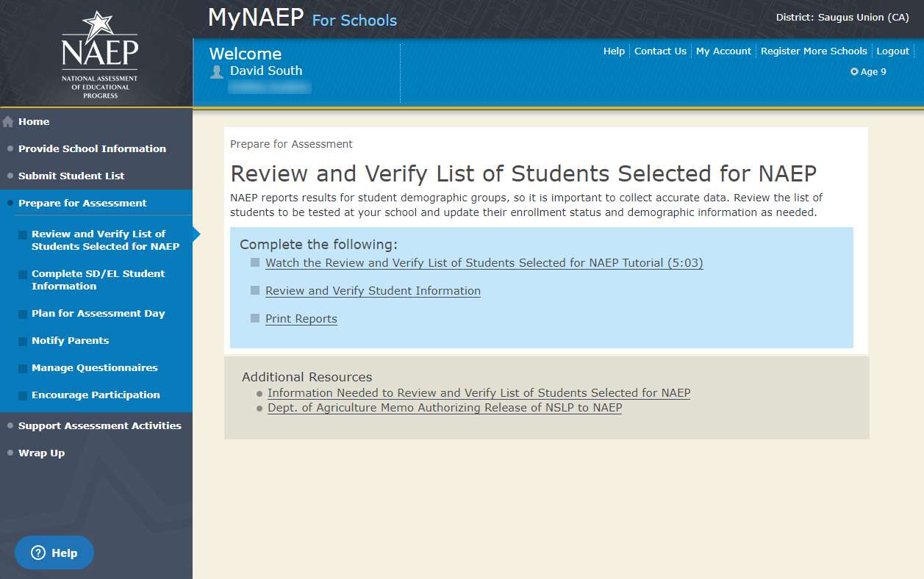Click the checkbox beside Review and Verify Student Information
Image resolution: width=924 pixels, height=579 pixels.
click(255, 290)
